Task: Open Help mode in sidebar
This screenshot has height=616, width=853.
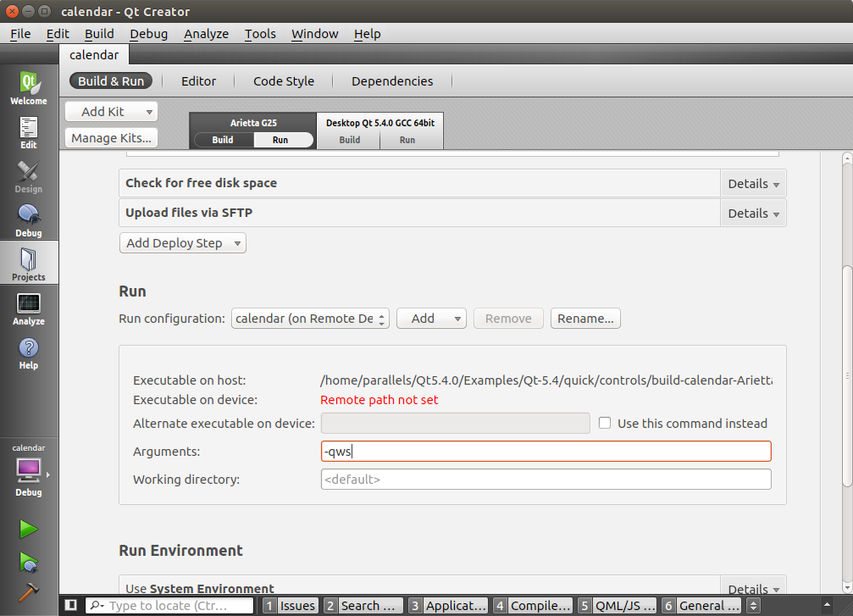Action: pos(29,353)
